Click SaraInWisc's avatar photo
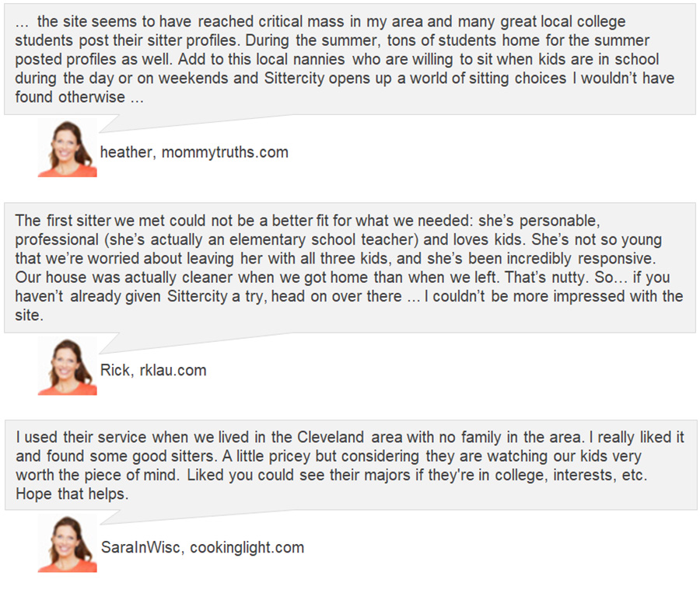Viewport: 700px width, 600px height. point(68,543)
